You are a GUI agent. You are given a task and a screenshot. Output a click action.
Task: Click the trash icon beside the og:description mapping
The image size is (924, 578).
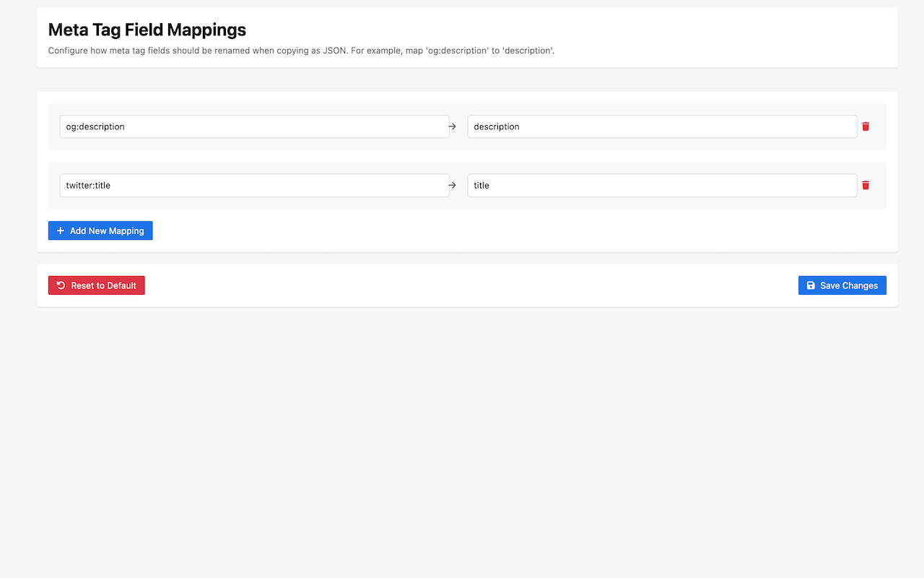(x=866, y=126)
